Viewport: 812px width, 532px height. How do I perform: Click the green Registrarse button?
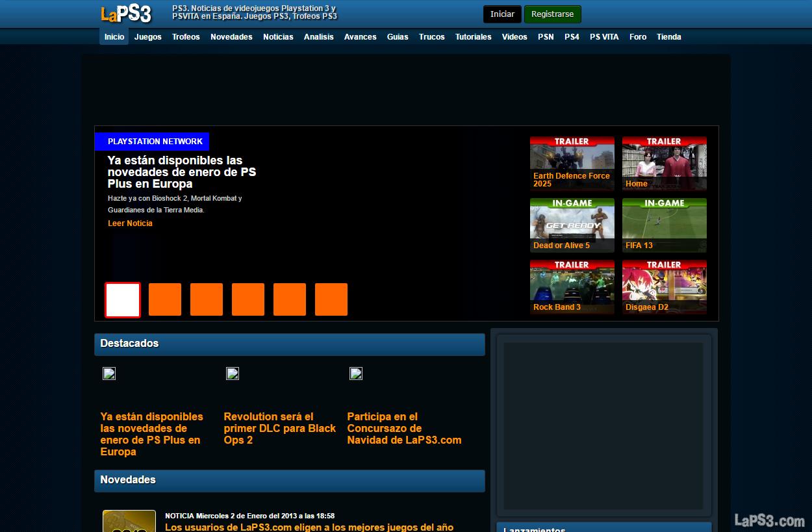552,14
